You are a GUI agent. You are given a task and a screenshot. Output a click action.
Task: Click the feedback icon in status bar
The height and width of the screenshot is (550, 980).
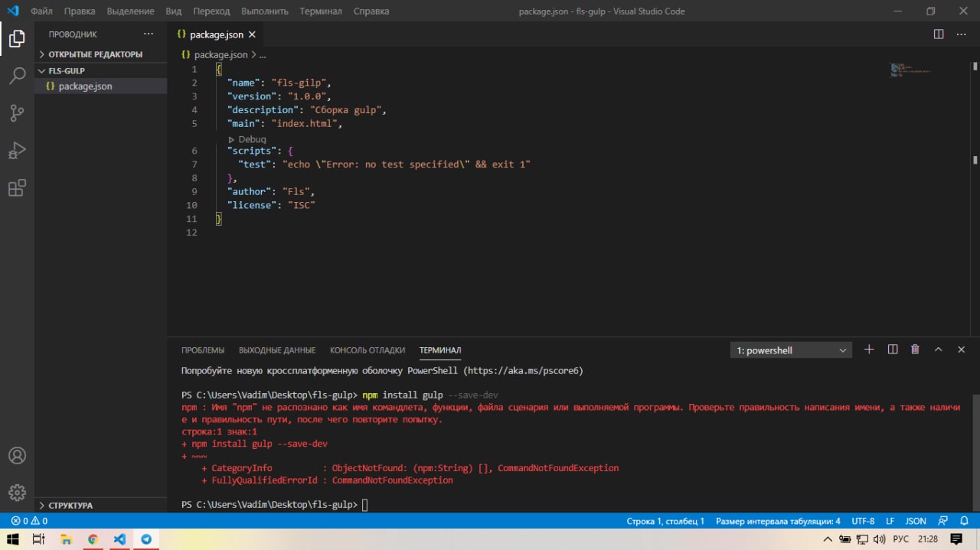click(943, 521)
